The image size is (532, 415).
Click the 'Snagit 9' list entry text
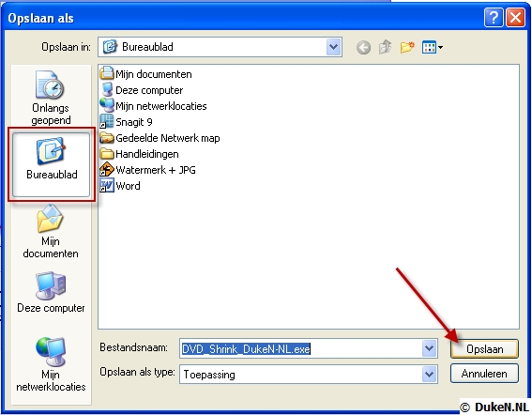134,122
